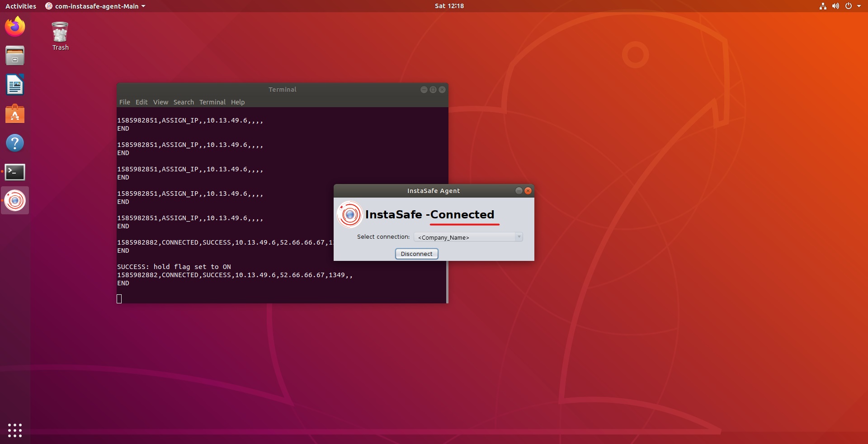Open the system menu arrow

coord(859,6)
